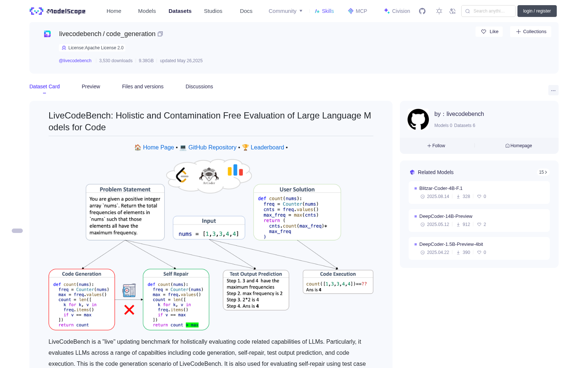Click 'updated May 26,2025' text
The width and height of the screenshot is (588, 368).
(181, 61)
